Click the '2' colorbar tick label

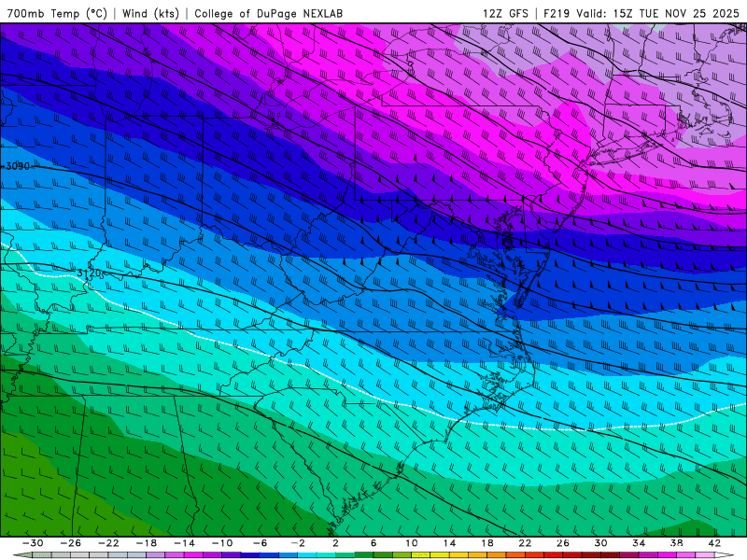click(x=335, y=543)
